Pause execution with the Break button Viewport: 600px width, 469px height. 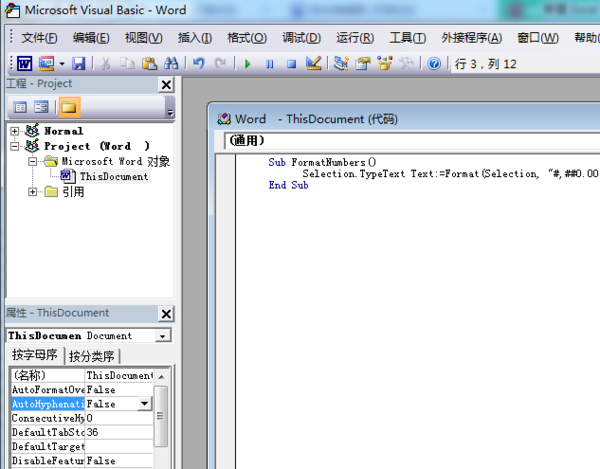(x=269, y=64)
